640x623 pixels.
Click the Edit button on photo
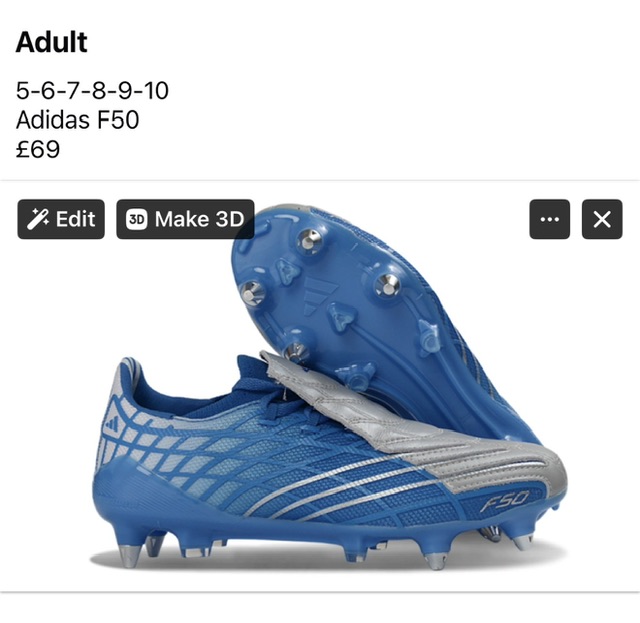(61, 219)
